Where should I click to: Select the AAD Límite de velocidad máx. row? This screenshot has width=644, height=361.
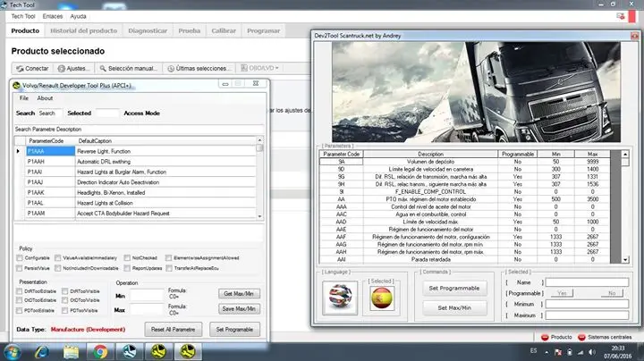click(464, 222)
